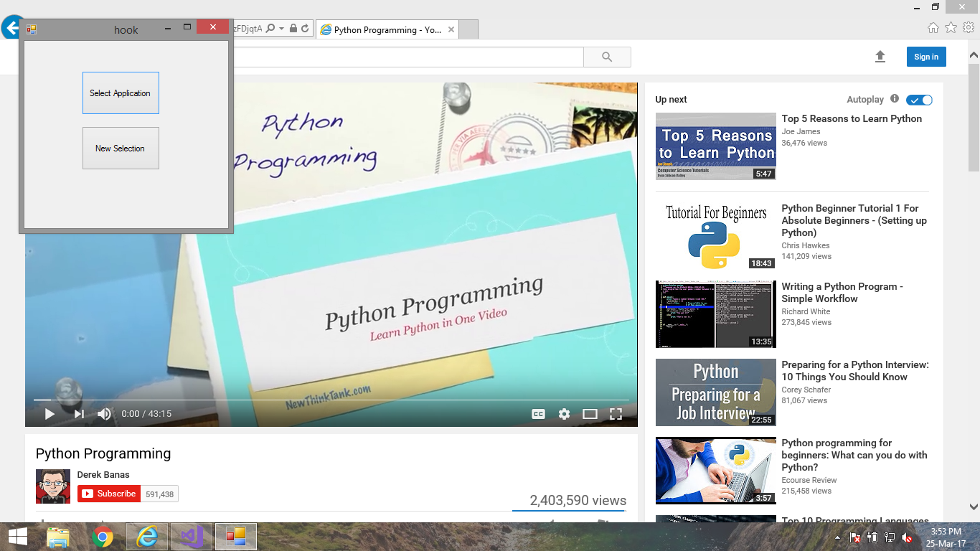
Task: Switch to Visual Studio on the taskbar
Action: [192, 537]
